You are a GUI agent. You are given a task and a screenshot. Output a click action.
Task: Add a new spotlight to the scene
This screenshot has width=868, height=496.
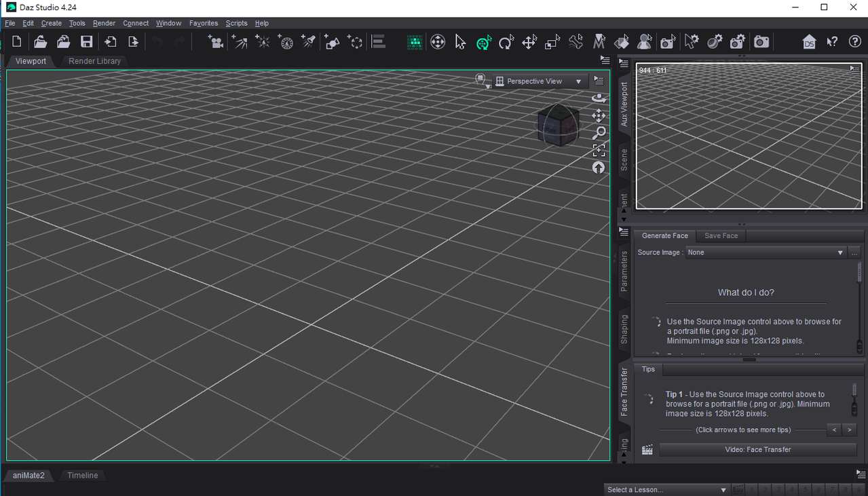click(x=308, y=42)
